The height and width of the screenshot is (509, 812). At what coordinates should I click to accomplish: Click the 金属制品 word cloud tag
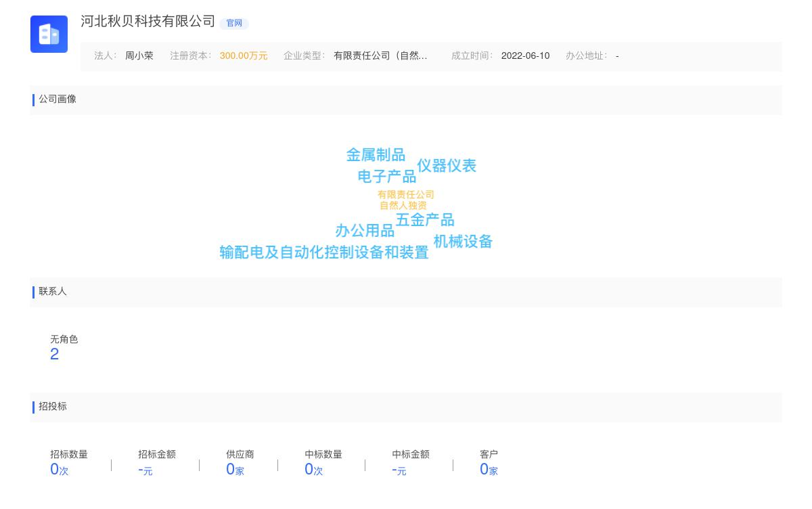click(x=376, y=155)
